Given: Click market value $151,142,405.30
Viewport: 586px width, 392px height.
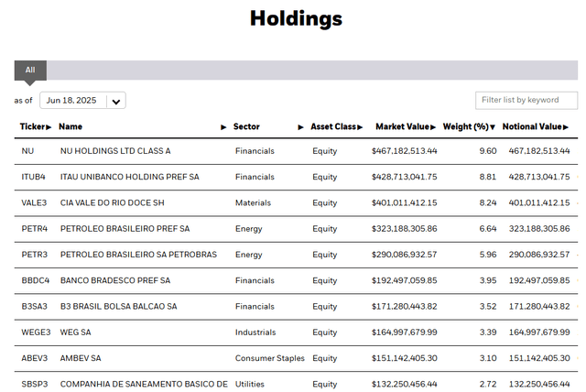Looking at the screenshot, I should [x=404, y=358].
